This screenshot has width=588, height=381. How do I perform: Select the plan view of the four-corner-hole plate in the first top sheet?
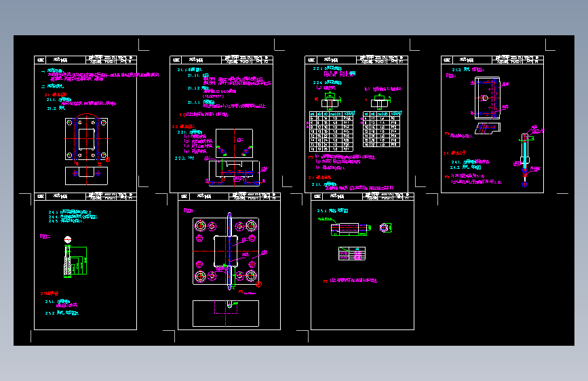[86, 139]
